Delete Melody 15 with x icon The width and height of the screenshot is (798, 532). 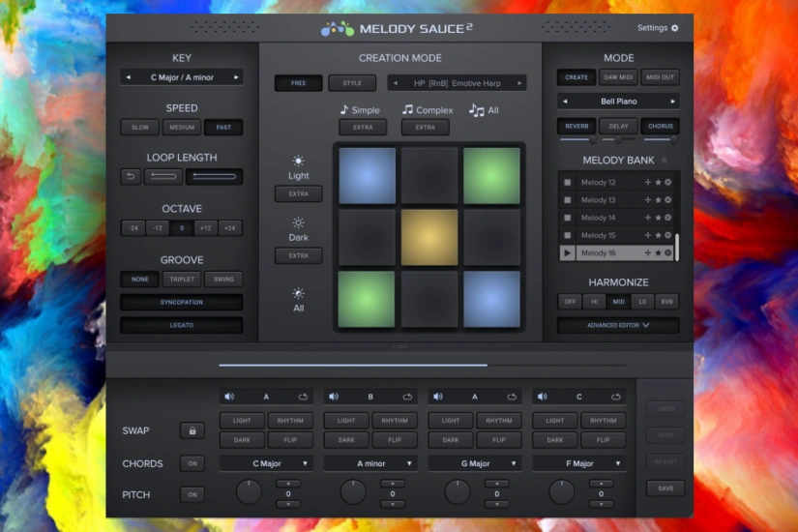[667, 235]
